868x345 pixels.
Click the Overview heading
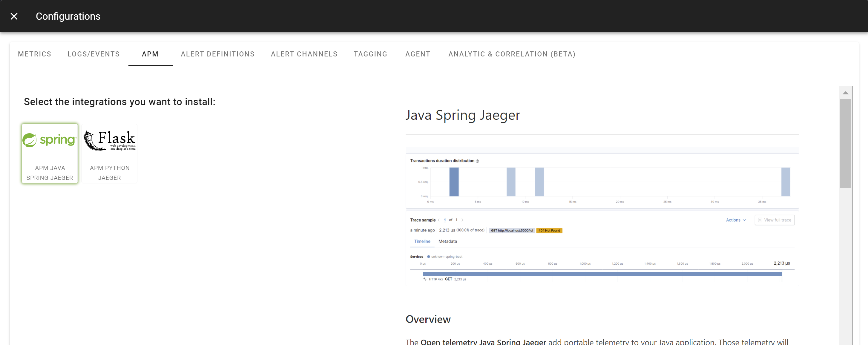pos(428,319)
